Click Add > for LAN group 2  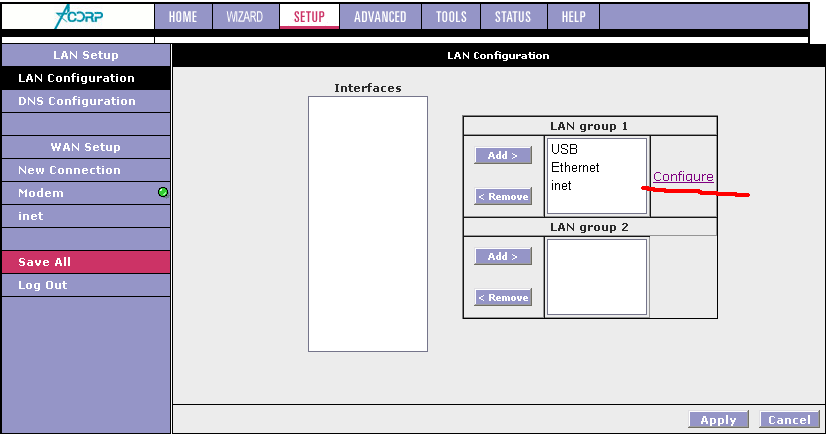pos(503,256)
